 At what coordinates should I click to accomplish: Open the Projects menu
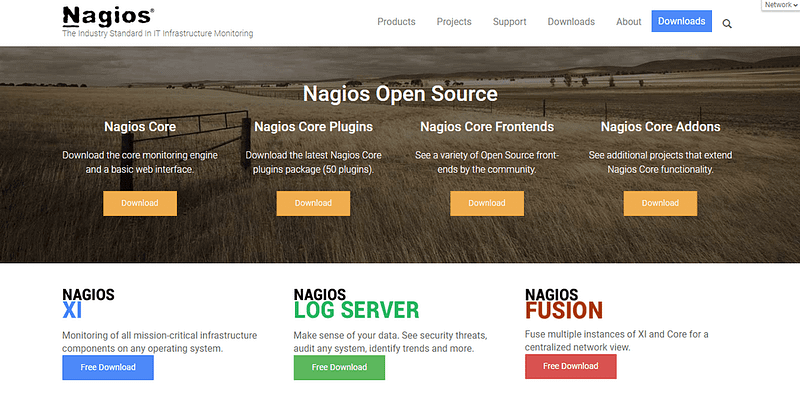pyautogui.click(x=454, y=22)
